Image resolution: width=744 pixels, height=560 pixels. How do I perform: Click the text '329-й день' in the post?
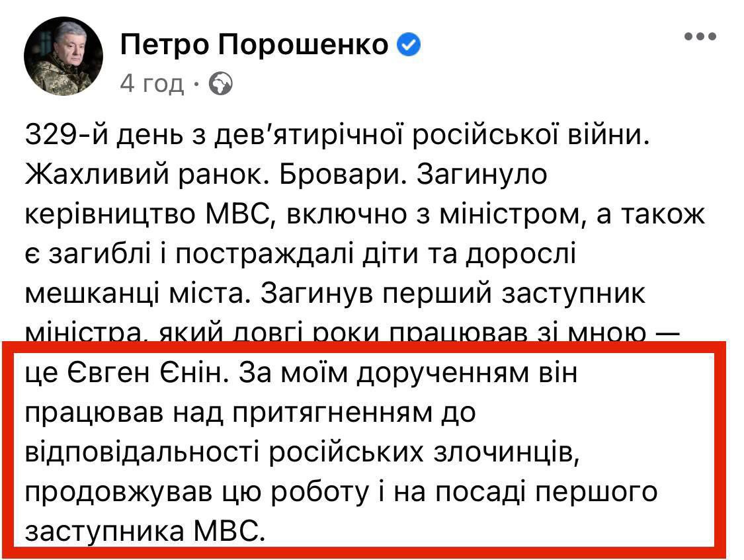[101, 136]
